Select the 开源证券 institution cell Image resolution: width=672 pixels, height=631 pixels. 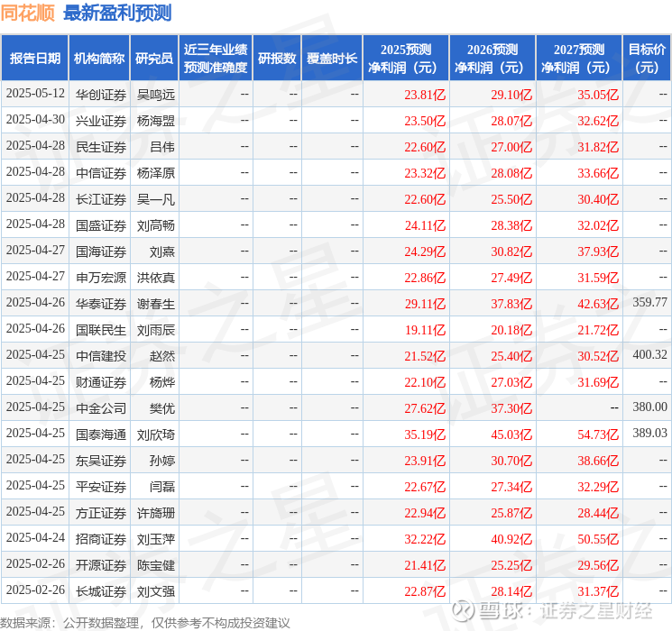point(101,565)
